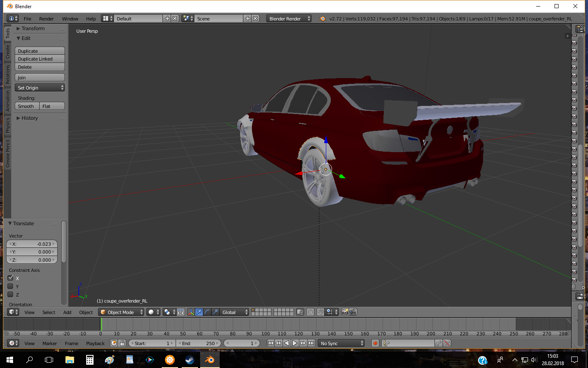Image resolution: width=588 pixels, height=368 pixels.
Task: Open the Render menu
Action: tap(46, 19)
